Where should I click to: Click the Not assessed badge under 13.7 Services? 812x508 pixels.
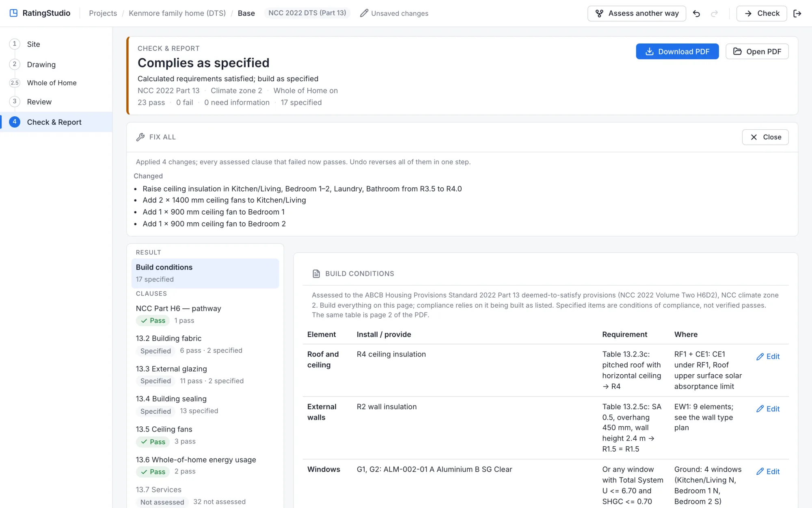[x=162, y=502]
